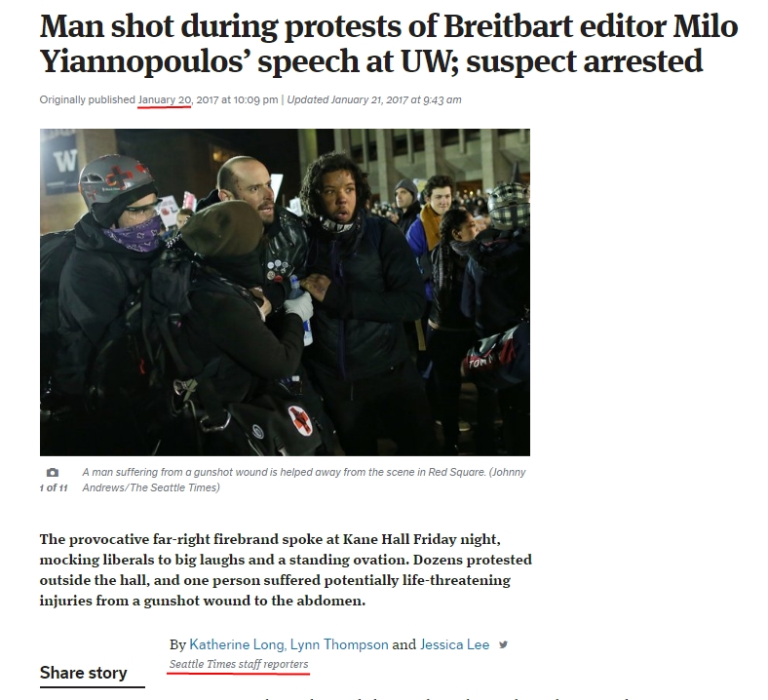Screen dimensions: 768x700
Task: Click the "suspect arrested" part of headline
Action: tap(585, 60)
